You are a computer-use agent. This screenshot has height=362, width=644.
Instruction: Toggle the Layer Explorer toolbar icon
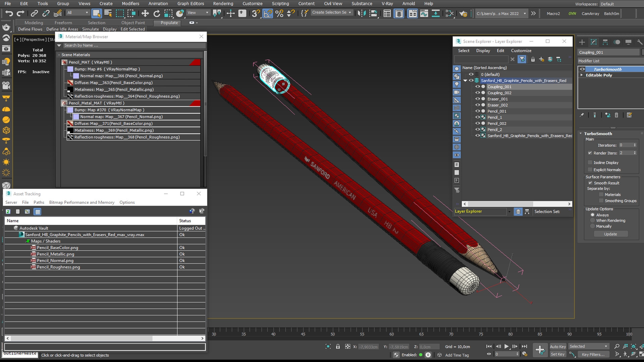399,13
